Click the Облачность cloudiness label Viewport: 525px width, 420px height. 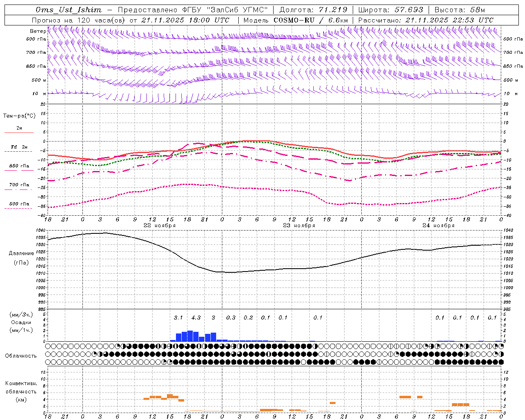[21, 356]
